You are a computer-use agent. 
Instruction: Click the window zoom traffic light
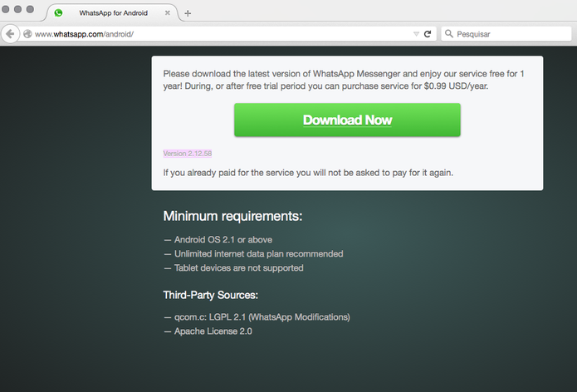point(30,9)
